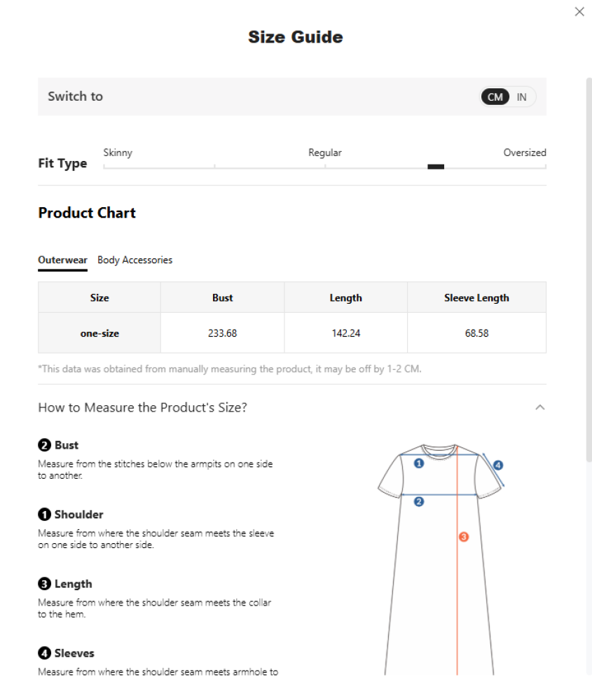Switch units to IN
The image size is (592, 700).
coord(521,97)
